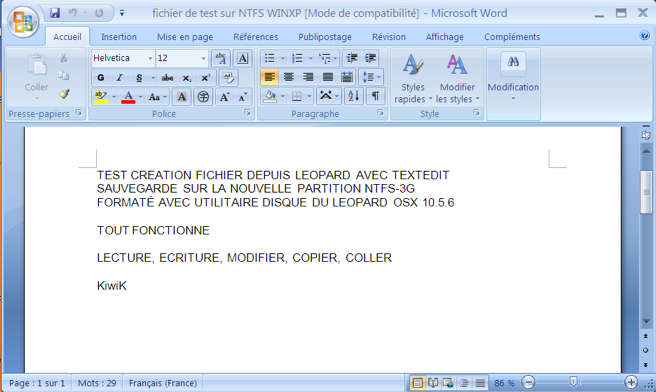Toggle superscript formatting
Image resolution: width=656 pixels, height=392 pixels.
205,78
